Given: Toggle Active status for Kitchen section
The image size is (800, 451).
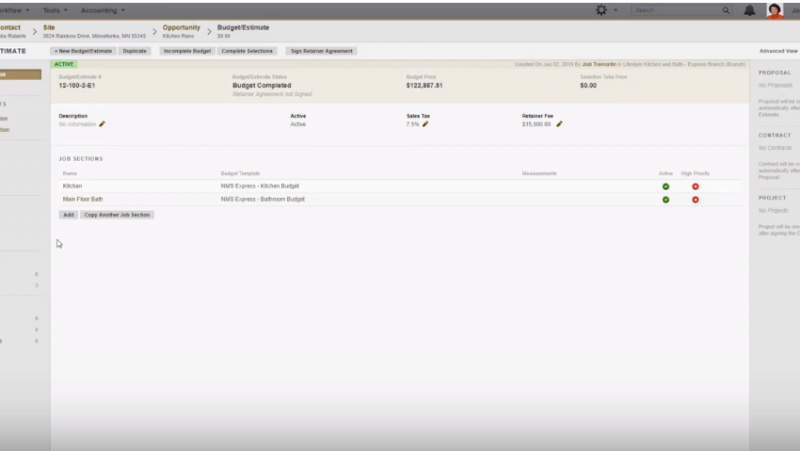Looking at the screenshot, I should point(665,186).
